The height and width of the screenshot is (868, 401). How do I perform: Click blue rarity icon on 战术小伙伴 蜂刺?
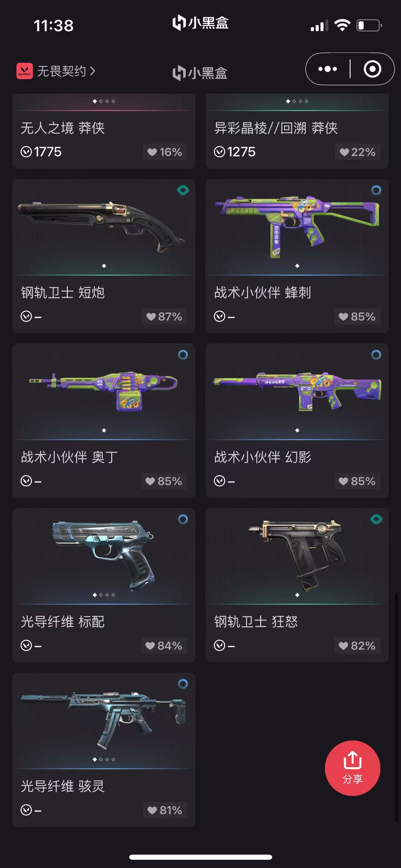(376, 190)
